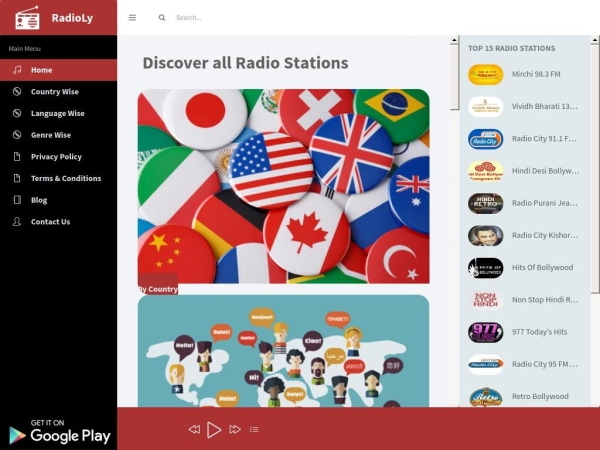This screenshot has width=600, height=450.
Task: Select Mirchi 98.3 FM station name
Action: 536,74
